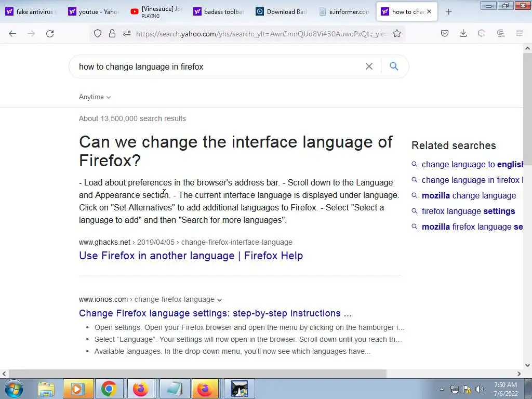Click the volume speaker tray icon
This screenshot has width=532, height=399.
pyautogui.click(x=480, y=389)
